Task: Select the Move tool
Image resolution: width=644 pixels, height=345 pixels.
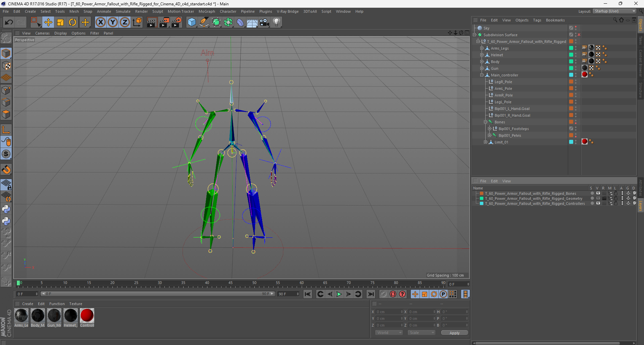Action: (48, 22)
